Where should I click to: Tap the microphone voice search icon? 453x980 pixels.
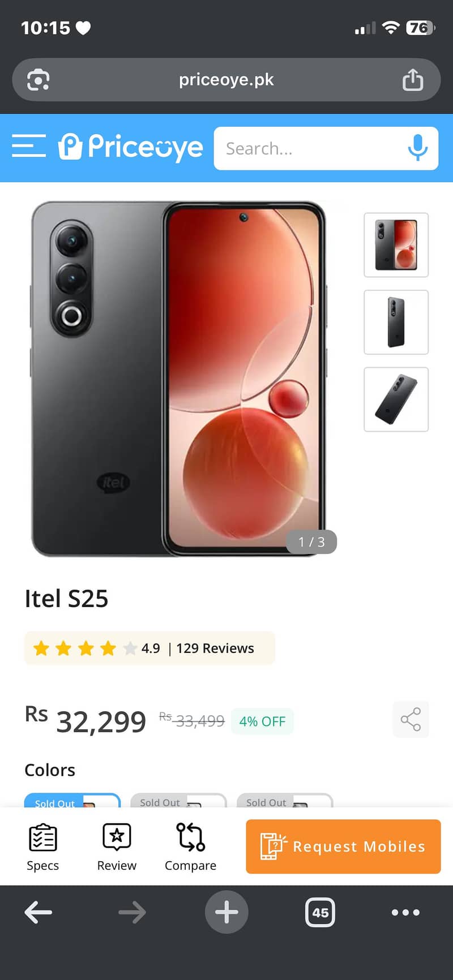tap(418, 148)
